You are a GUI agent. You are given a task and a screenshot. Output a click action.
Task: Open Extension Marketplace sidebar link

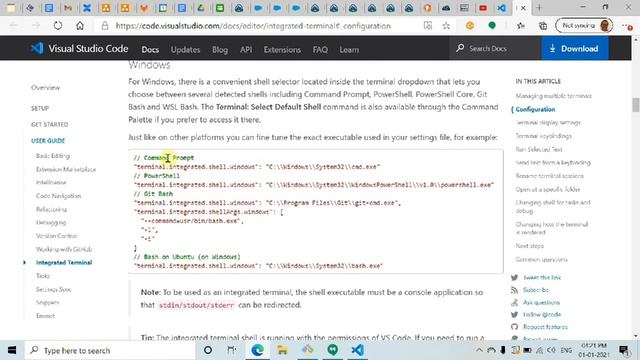pyautogui.click(x=66, y=169)
